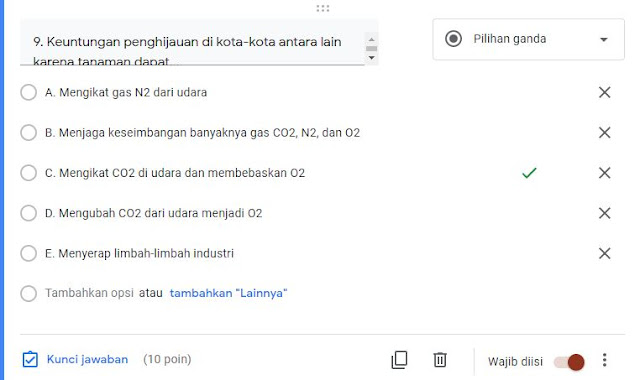The width and height of the screenshot is (640, 380).
Task: Click the multiple-choice radio icon in type selector
Action: coord(453,39)
